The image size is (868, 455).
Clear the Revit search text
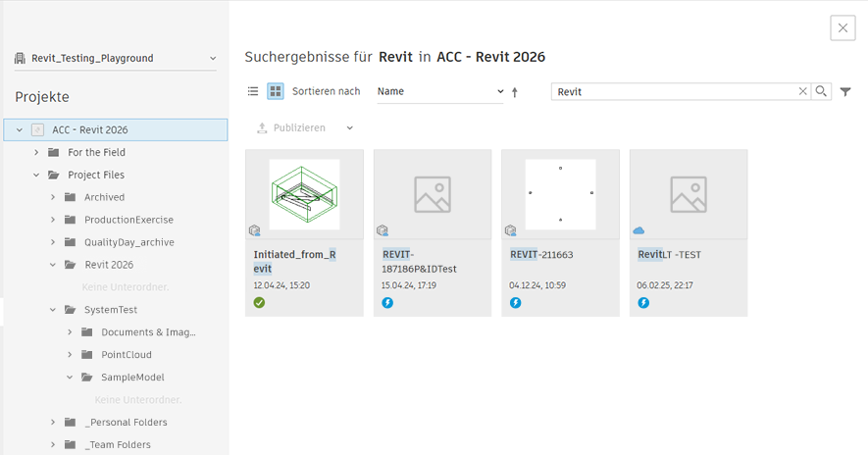pos(803,91)
